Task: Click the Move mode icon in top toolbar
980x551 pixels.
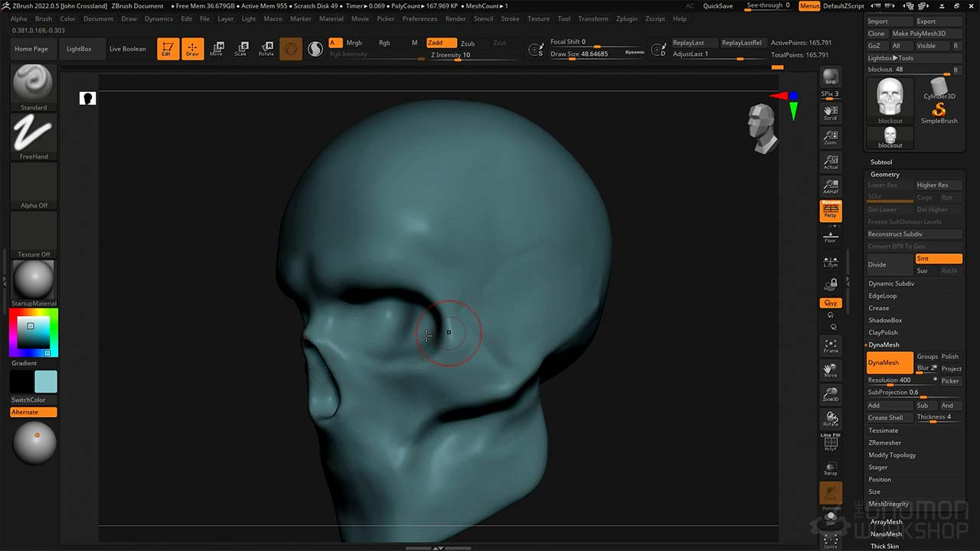Action: click(217, 49)
